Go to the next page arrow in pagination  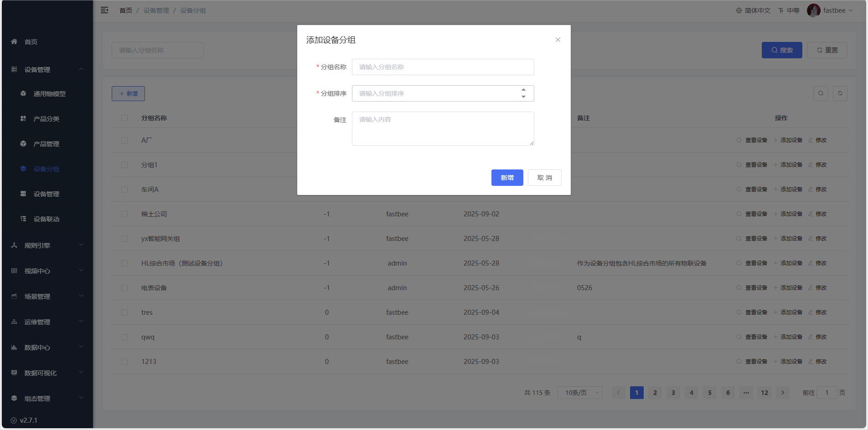click(783, 393)
